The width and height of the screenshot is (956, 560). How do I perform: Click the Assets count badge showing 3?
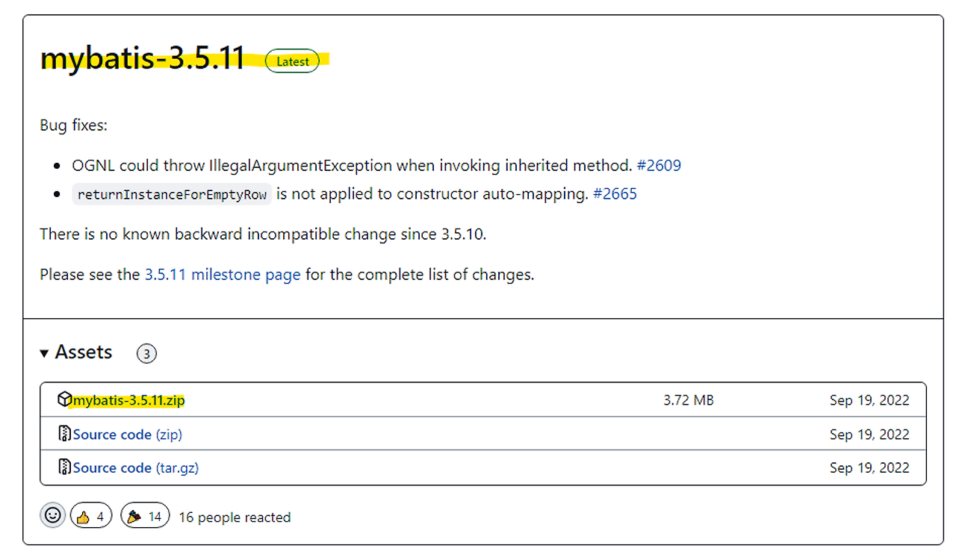(146, 353)
